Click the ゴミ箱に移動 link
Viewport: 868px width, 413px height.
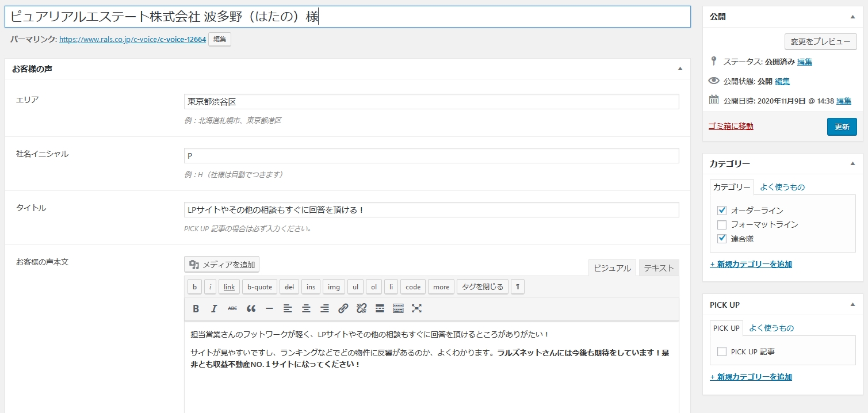point(731,126)
